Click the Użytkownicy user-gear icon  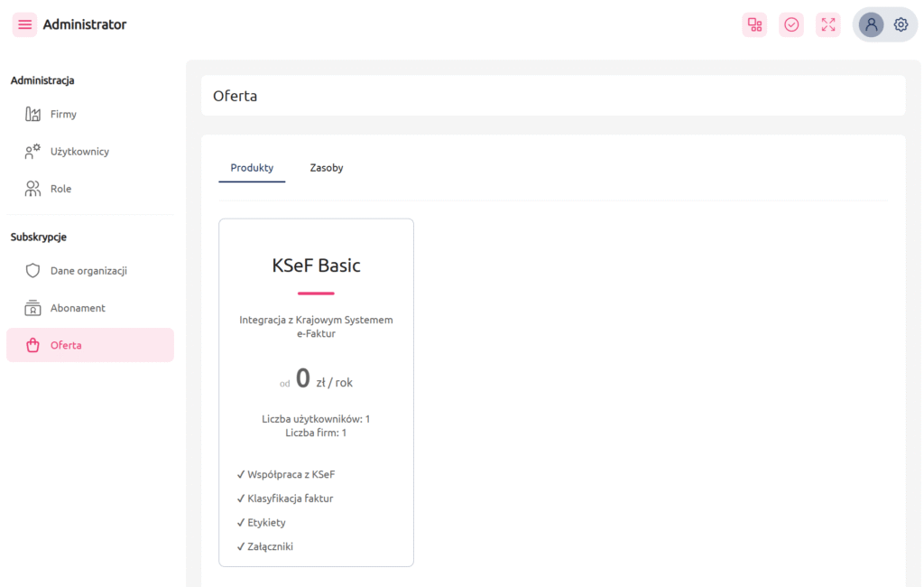click(33, 152)
